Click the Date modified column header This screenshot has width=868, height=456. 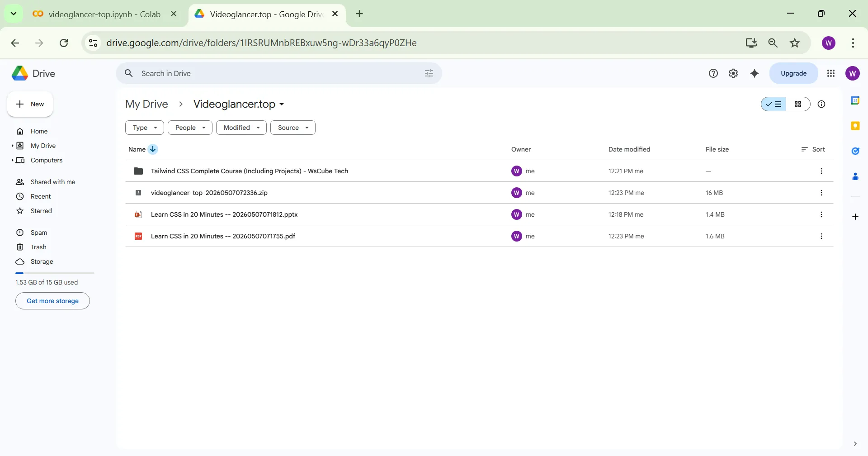[x=629, y=149]
